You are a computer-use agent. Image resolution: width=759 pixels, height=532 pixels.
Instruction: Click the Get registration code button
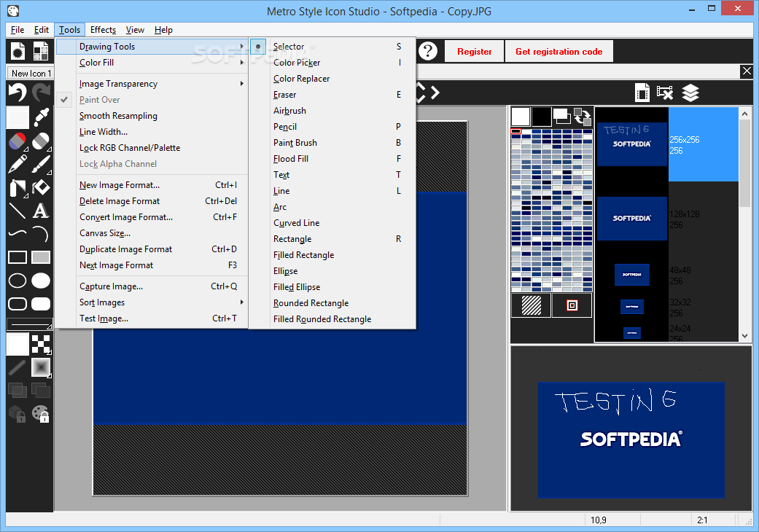(559, 51)
